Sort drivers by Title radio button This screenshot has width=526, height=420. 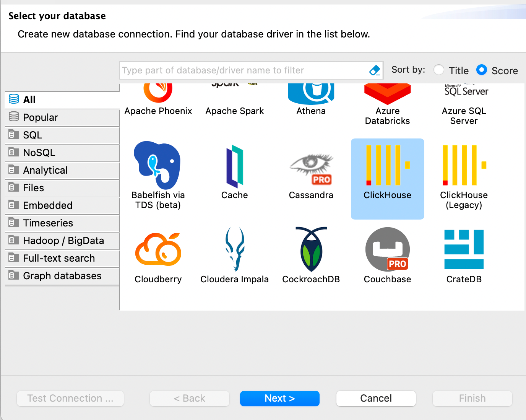[x=439, y=70]
